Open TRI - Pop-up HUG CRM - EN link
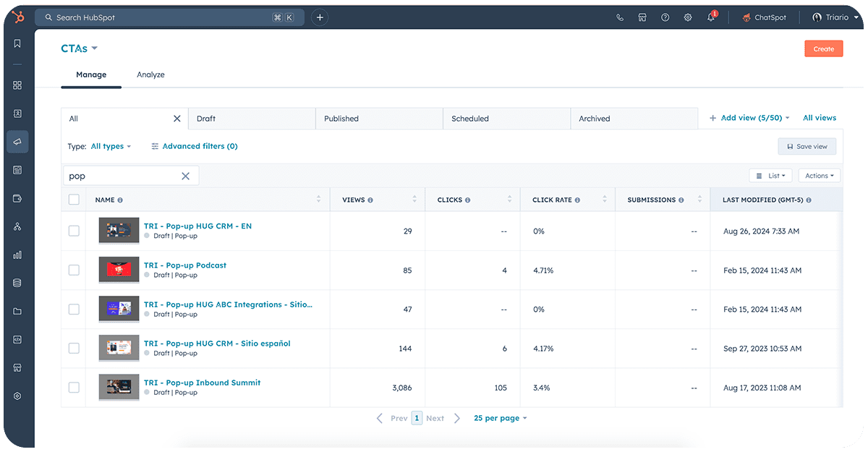The width and height of the screenshot is (868, 452). point(198,225)
